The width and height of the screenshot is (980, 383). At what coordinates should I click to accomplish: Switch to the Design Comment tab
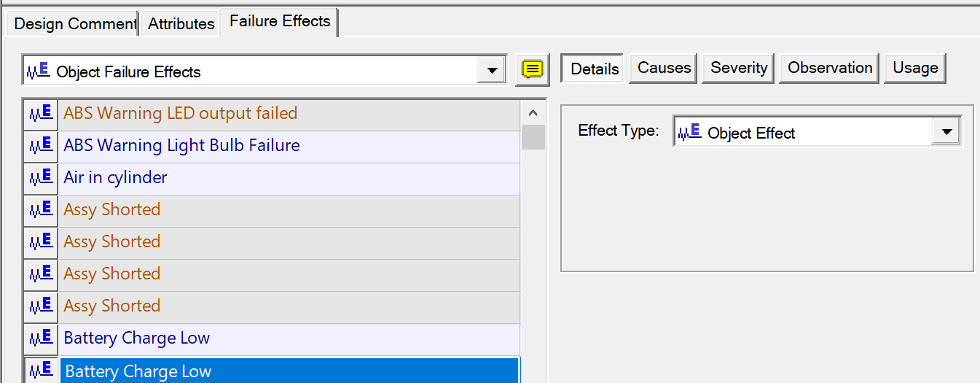click(74, 23)
